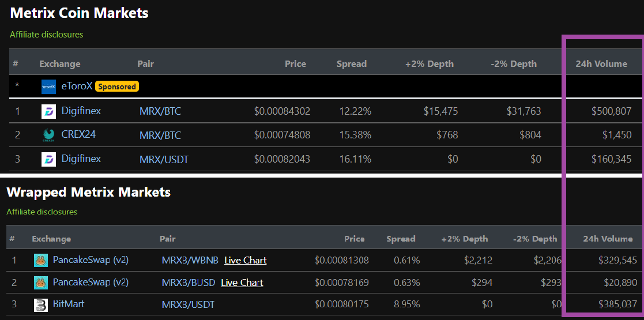The height and width of the screenshot is (320, 644).
Task: Sort Wrapped Metrix table by +2% Depth
Action: 465,239
